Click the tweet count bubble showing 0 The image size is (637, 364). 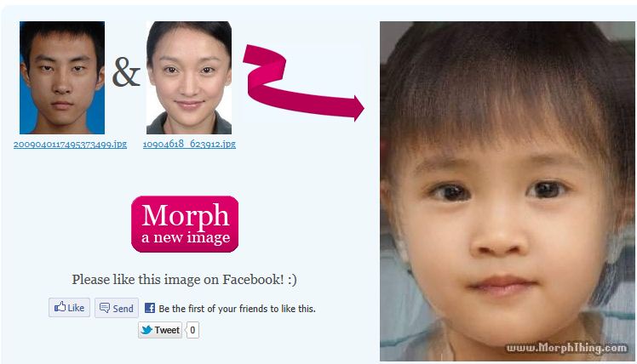pos(192,330)
